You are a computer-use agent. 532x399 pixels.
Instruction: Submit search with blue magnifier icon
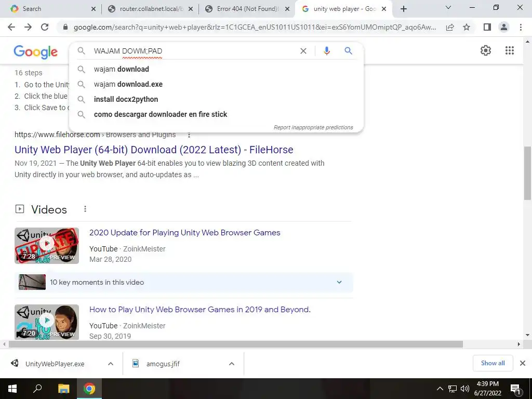coord(348,51)
